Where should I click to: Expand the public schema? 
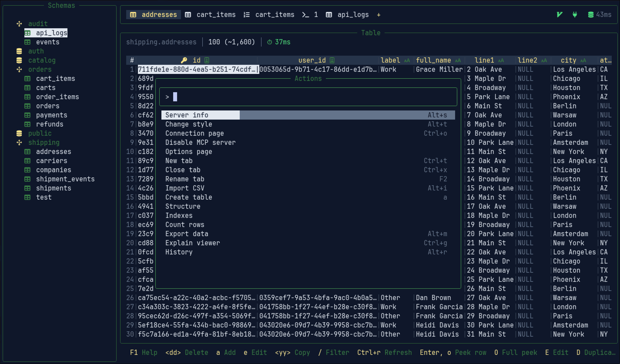[x=40, y=133]
